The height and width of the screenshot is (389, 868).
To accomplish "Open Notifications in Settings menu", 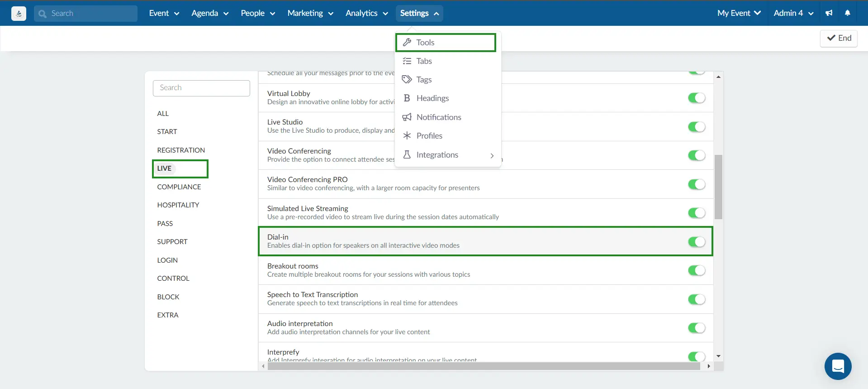I will (x=448, y=117).
